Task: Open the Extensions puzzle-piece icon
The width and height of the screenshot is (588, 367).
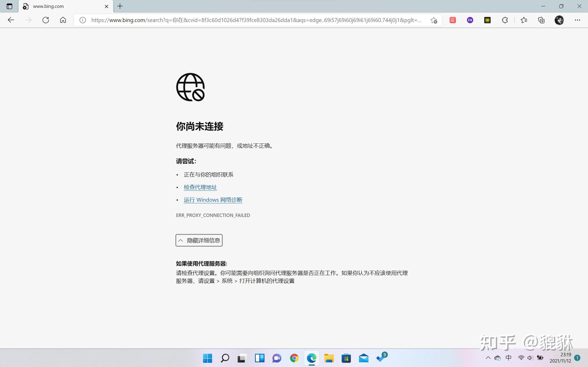Action: point(505,20)
